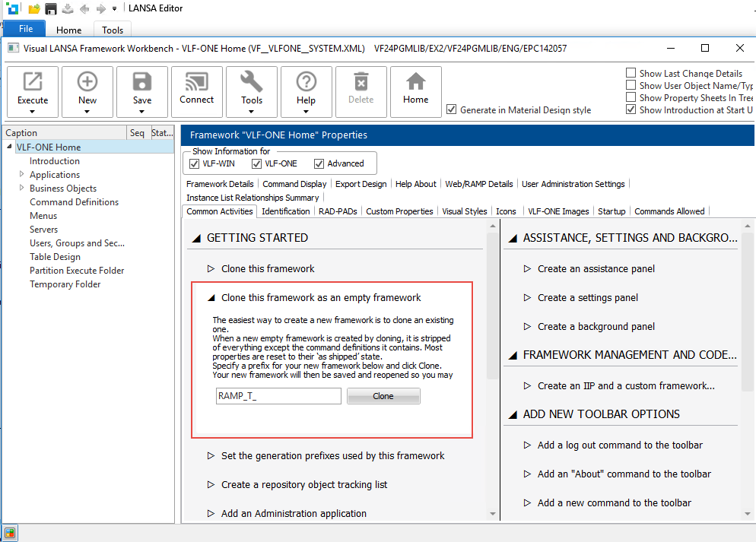Open the New dropdown arrow
The width and height of the screenshot is (756, 542).
coord(87,112)
